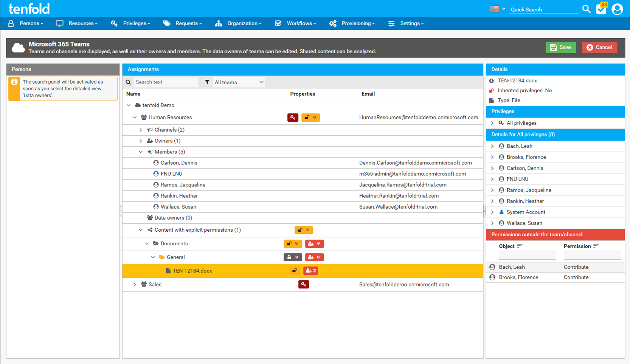Open the user profile avatar icon
Viewport: 630px width, 364px height.
pyautogui.click(x=617, y=9)
